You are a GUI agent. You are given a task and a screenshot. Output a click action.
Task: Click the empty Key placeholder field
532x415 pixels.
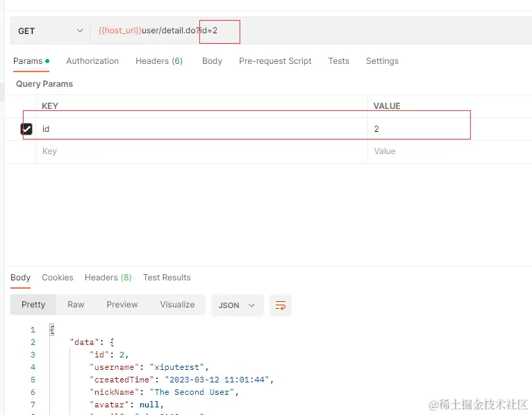point(201,151)
